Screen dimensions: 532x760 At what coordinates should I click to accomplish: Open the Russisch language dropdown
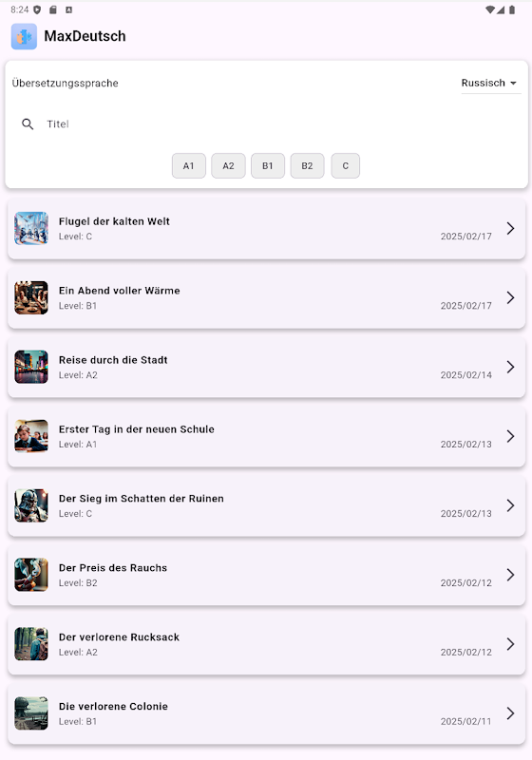pyautogui.click(x=491, y=83)
